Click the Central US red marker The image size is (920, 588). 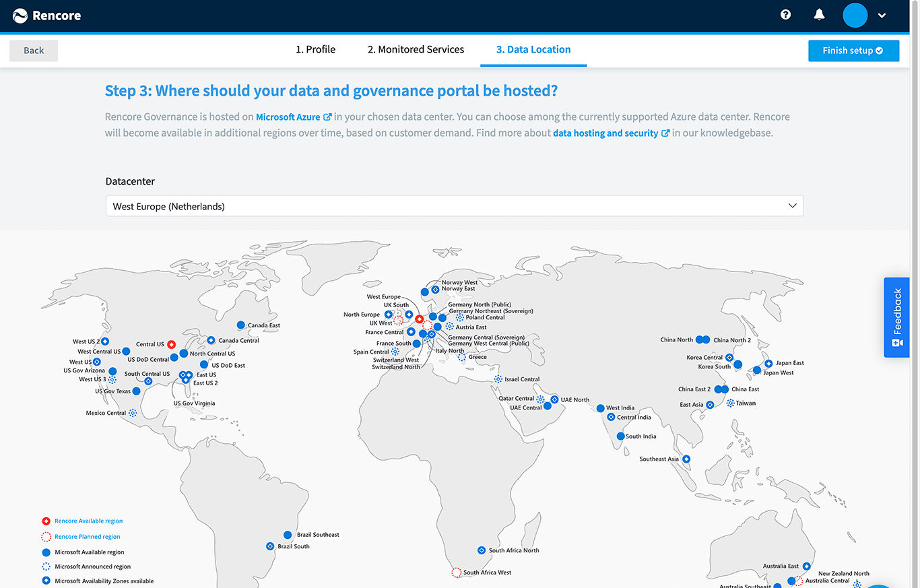pos(172,344)
